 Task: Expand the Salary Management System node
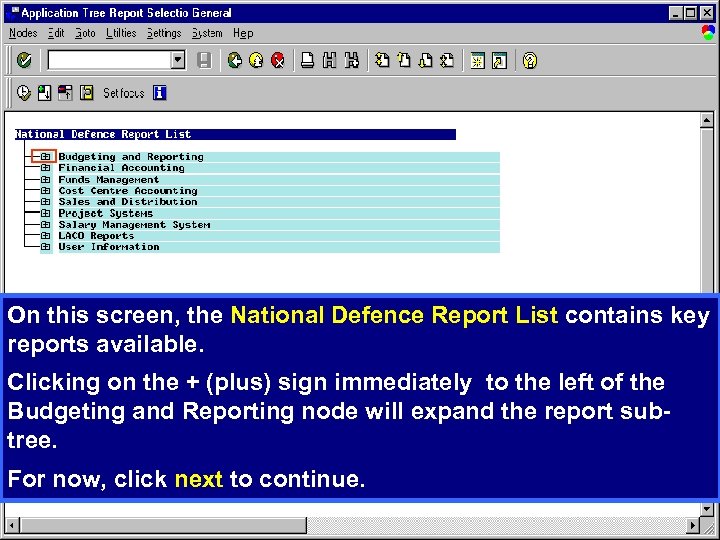click(45, 225)
